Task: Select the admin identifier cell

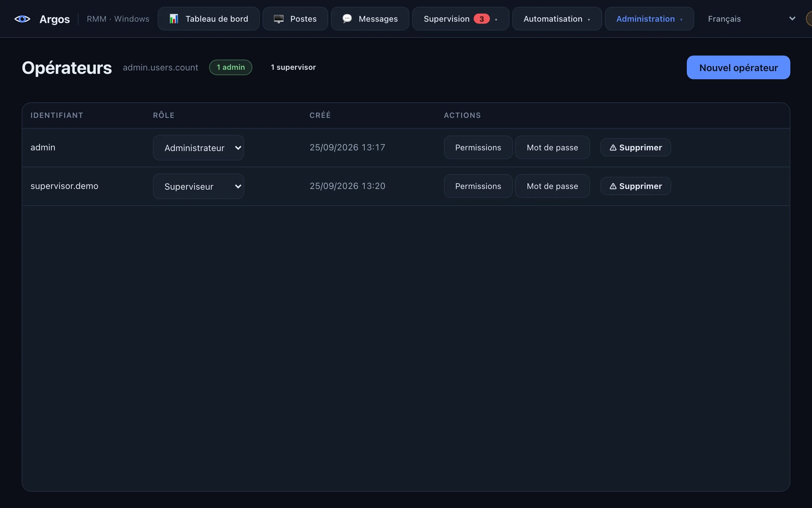Action: 43,148
